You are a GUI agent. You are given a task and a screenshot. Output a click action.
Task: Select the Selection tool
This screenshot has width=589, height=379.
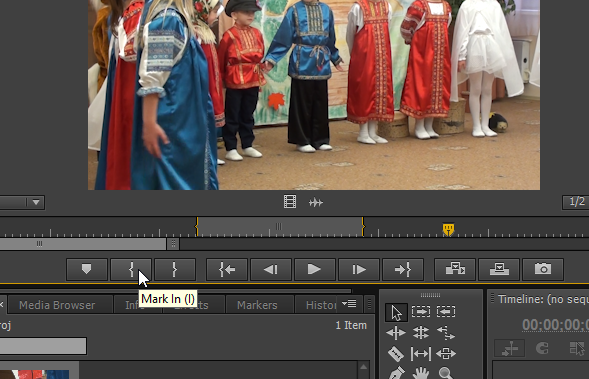pyautogui.click(x=396, y=313)
